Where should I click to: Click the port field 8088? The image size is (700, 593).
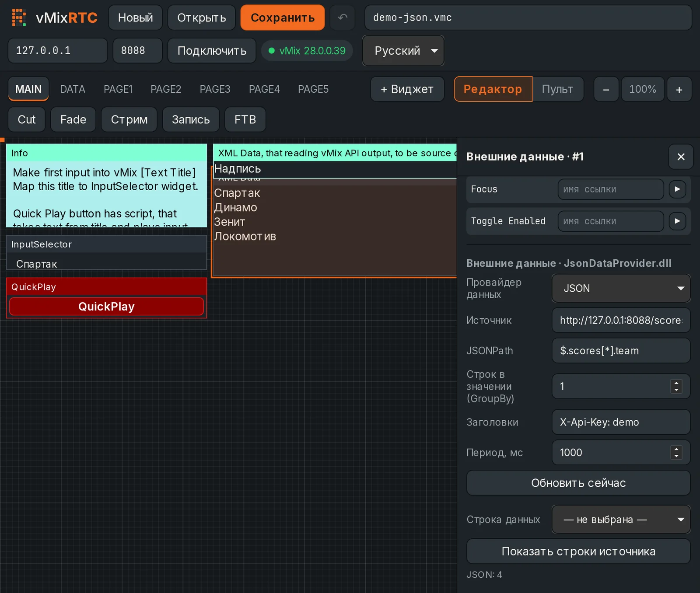(137, 51)
